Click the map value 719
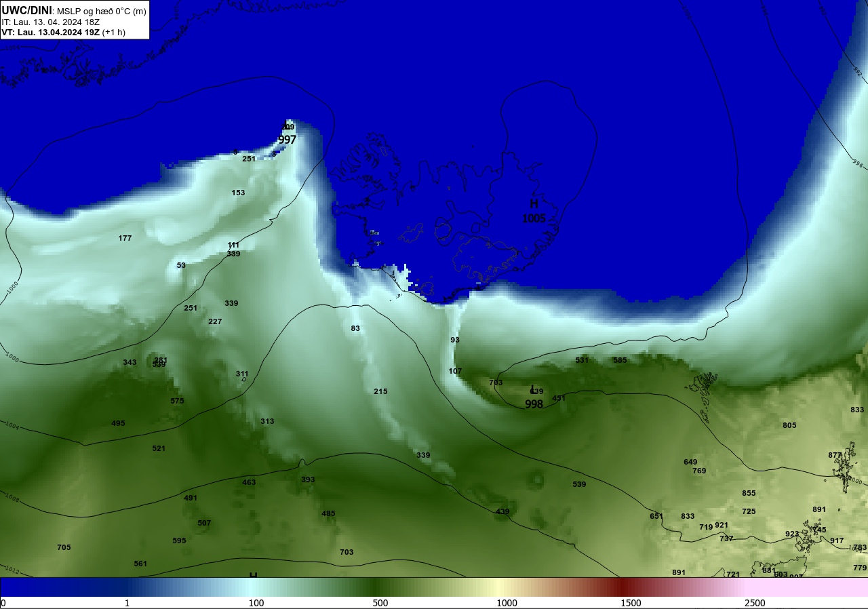 point(706,527)
